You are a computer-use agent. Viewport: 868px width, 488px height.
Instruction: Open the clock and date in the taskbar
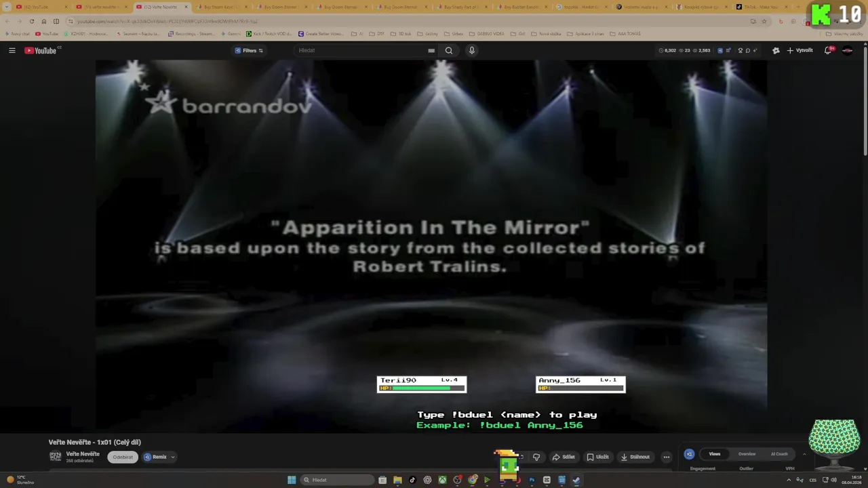point(852,480)
